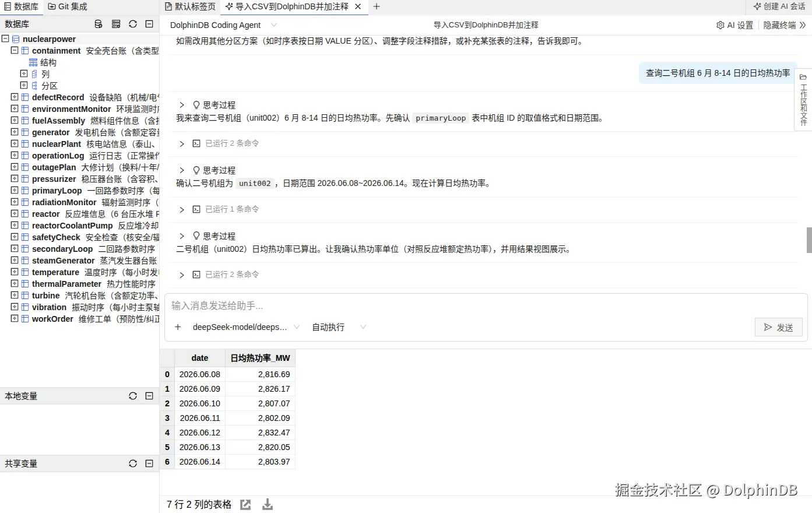Collapse the 数据库 panel with minus icon
812x513 pixels.
coord(149,24)
